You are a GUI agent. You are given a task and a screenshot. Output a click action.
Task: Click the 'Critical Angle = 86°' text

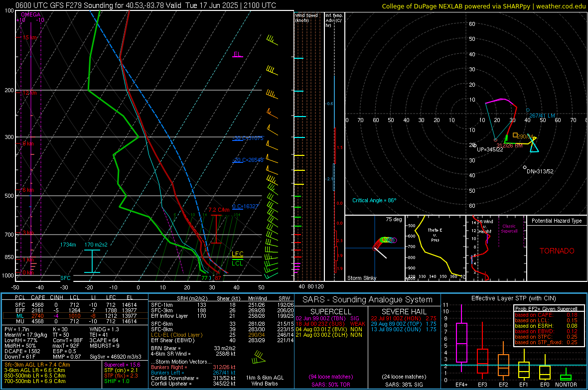tap(374, 200)
